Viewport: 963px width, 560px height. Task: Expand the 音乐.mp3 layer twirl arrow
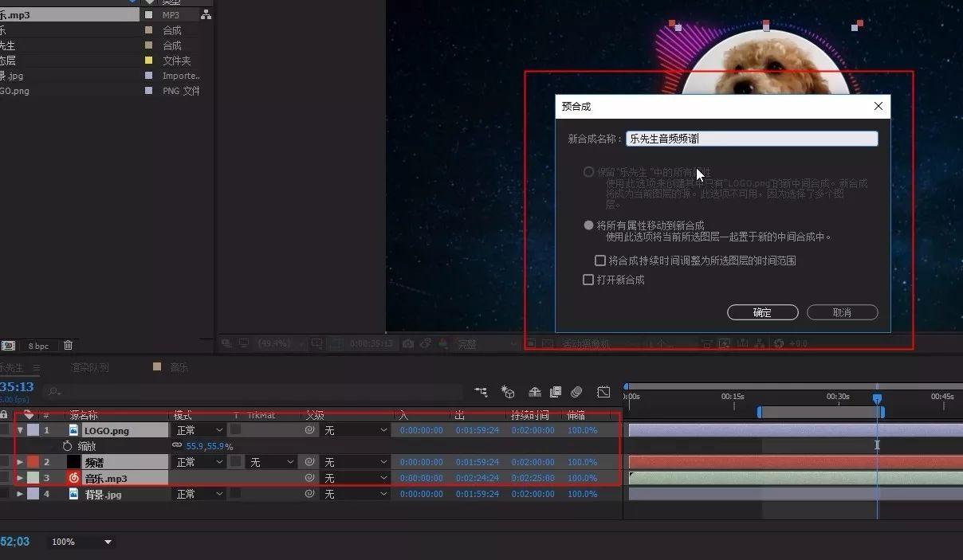coord(20,478)
